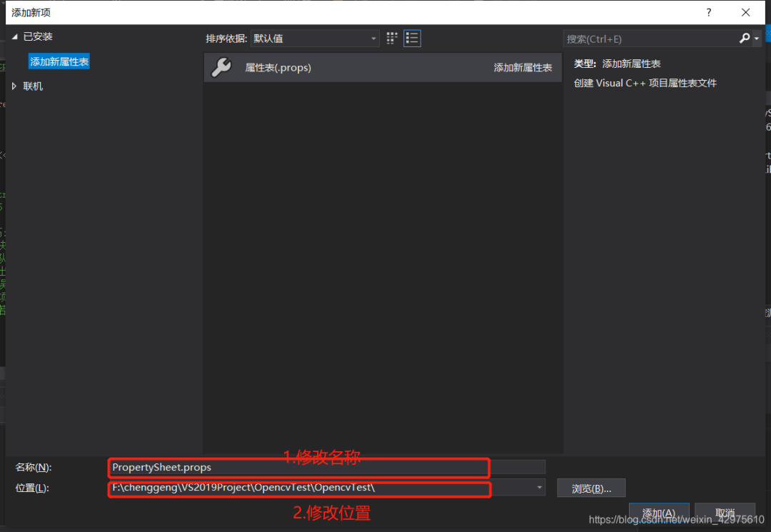The width and height of the screenshot is (771, 532).
Task: Click the 取消 button
Action: pos(725,513)
